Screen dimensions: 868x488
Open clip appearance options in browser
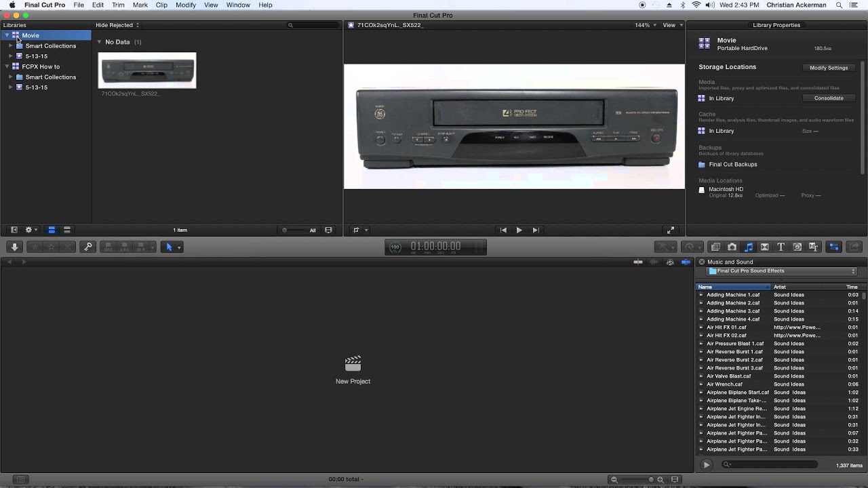[x=328, y=230]
